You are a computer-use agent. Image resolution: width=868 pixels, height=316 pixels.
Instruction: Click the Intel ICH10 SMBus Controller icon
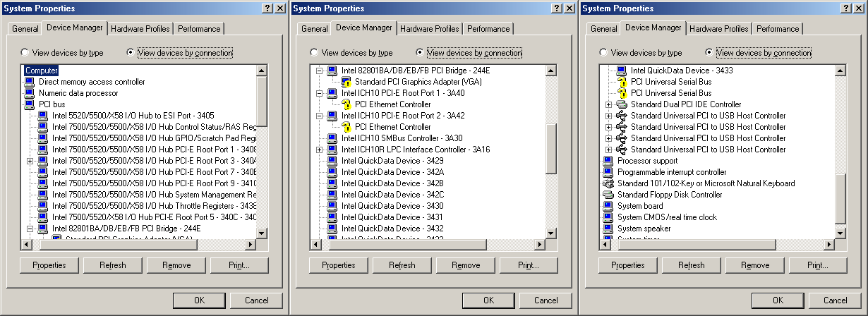pos(332,138)
